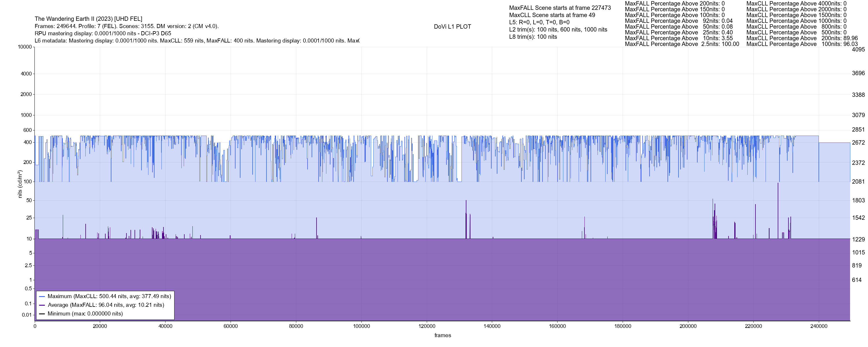Click the 'RPU mastering display' info line
This screenshot has width=868, height=347.
click(x=103, y=33)
